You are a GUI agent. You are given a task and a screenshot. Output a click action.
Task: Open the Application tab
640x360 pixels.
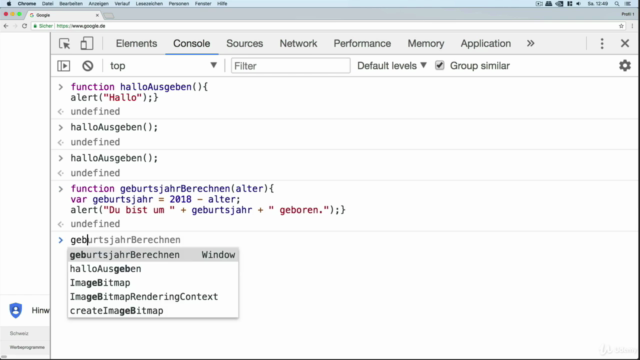486,43
